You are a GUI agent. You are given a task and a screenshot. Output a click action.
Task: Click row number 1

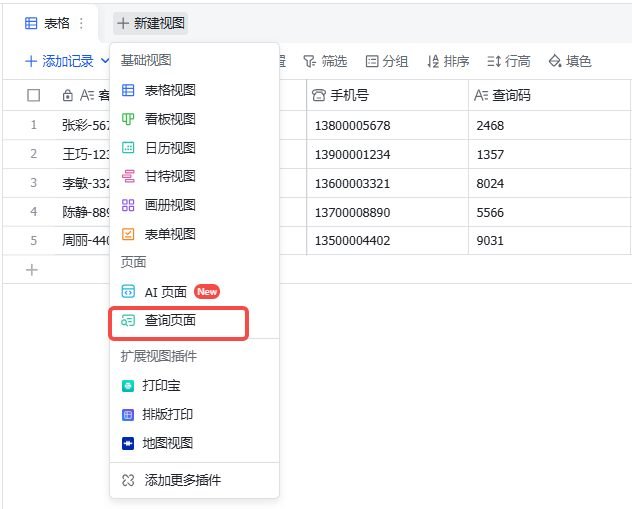[34, 125]
